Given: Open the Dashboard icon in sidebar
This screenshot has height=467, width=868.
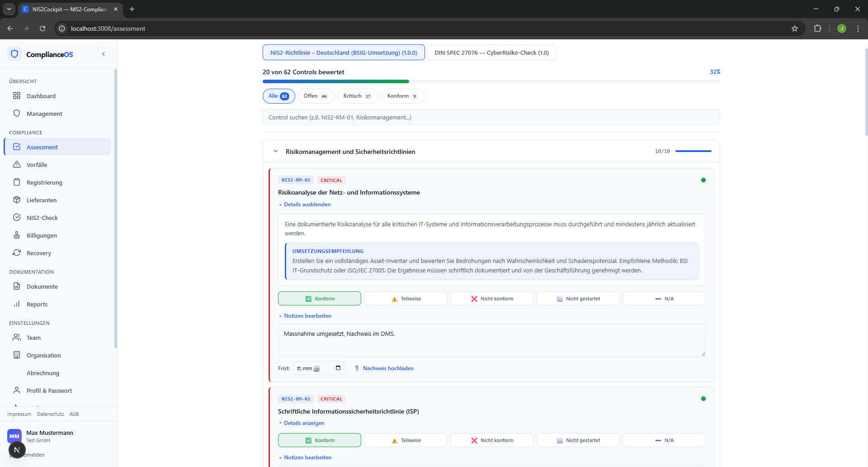Looking at the screenshot, I should click(x=17, y=96).
